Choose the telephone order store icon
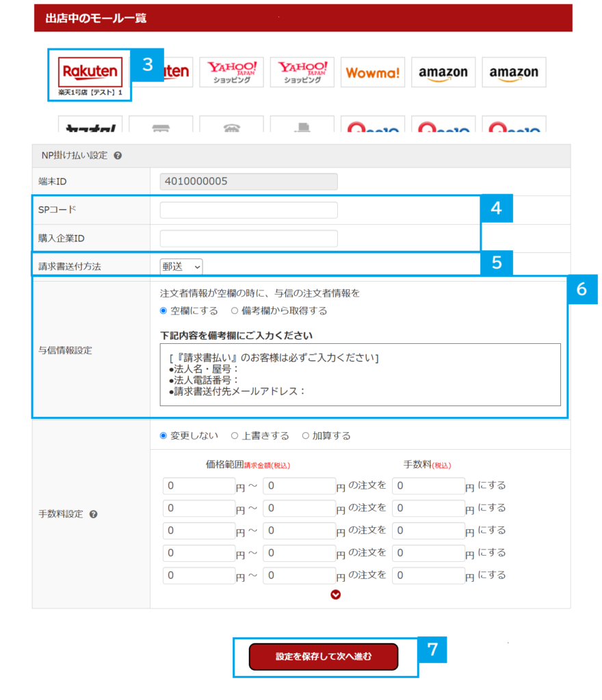Viewport: 602px width, 700px height. point(231,124)
